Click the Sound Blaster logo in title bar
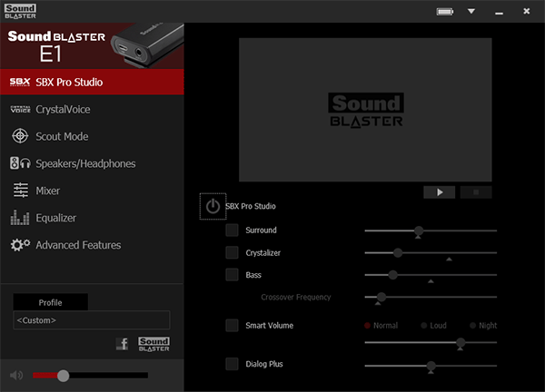545x392 pixels. tap(20, 12)
